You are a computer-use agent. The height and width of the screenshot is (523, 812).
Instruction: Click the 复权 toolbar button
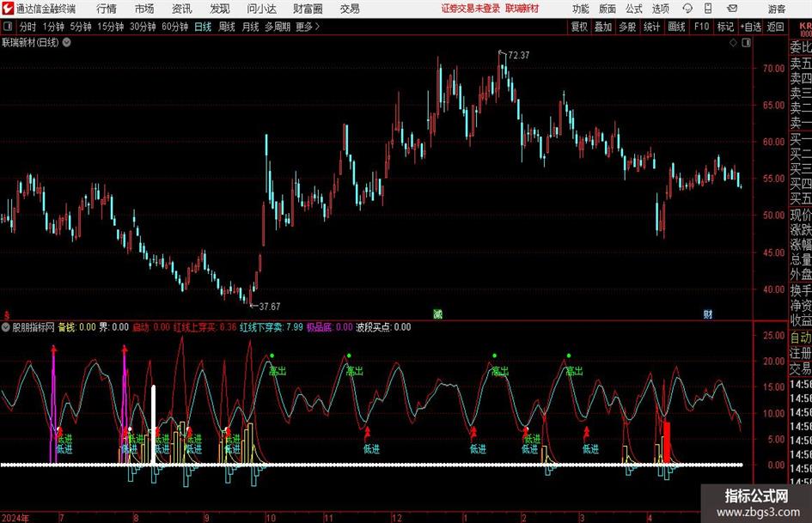[579, 27]
